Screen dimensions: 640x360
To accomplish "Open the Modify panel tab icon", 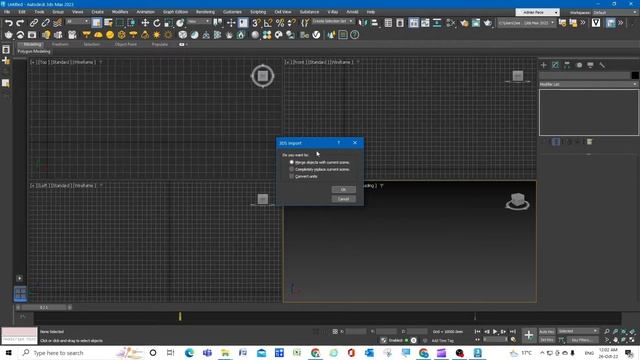I will [556, 65].
